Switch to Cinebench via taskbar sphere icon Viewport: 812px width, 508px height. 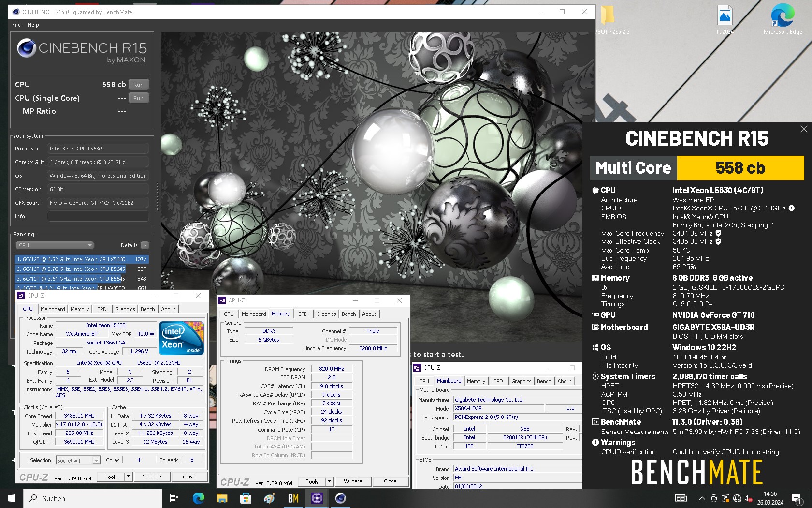[341, 498]
